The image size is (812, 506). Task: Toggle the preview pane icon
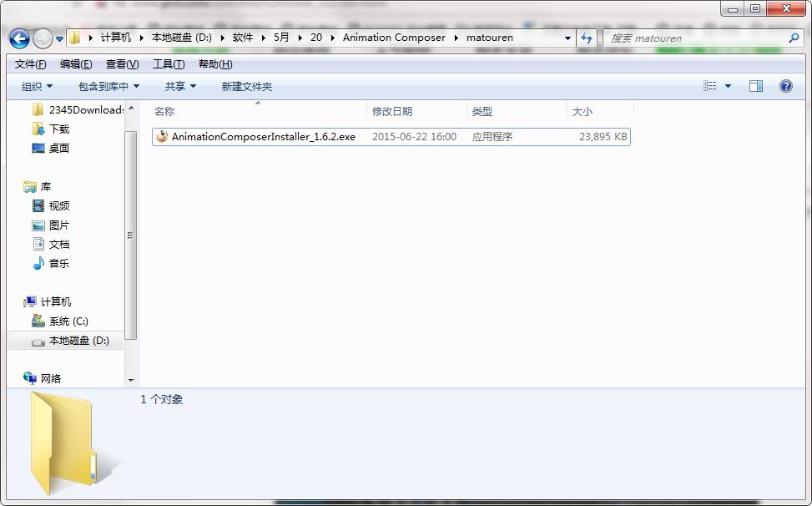tap(756, 86)
